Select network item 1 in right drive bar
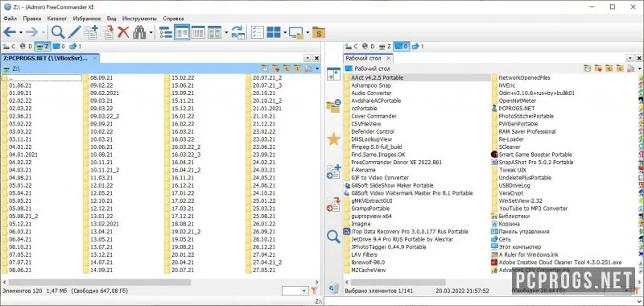The height and width of the screenshot is (306, 644). coord(417,47)
